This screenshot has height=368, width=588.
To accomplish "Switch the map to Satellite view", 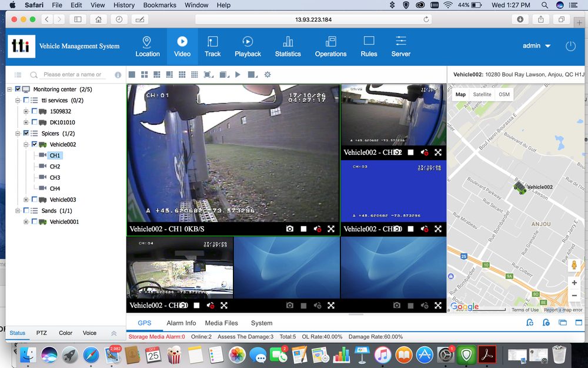I will (482, 94).
